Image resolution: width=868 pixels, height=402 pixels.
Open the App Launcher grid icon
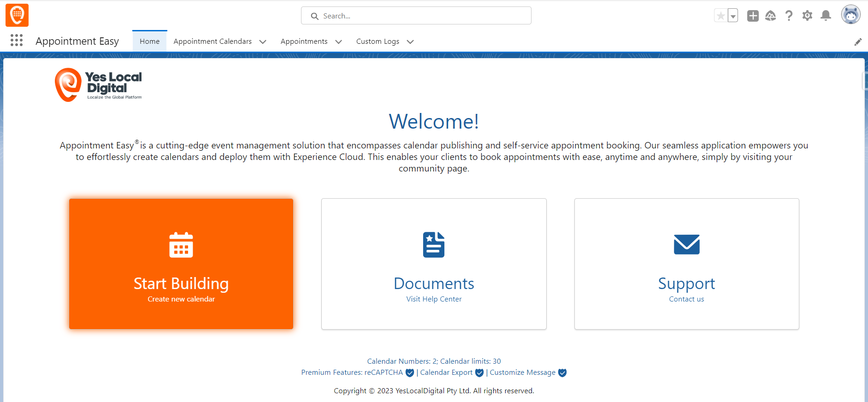coord(17,41)
